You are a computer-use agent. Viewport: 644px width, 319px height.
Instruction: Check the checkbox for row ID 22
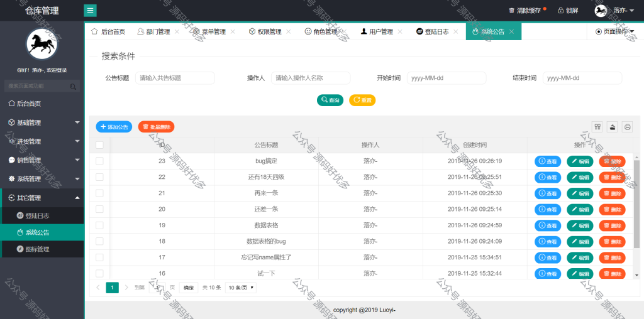click(x=99, y=177)
